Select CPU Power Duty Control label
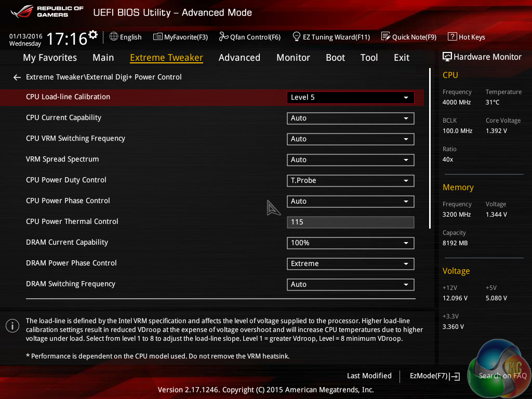Viewport: 532px width, 399px height. coord(66,180)
